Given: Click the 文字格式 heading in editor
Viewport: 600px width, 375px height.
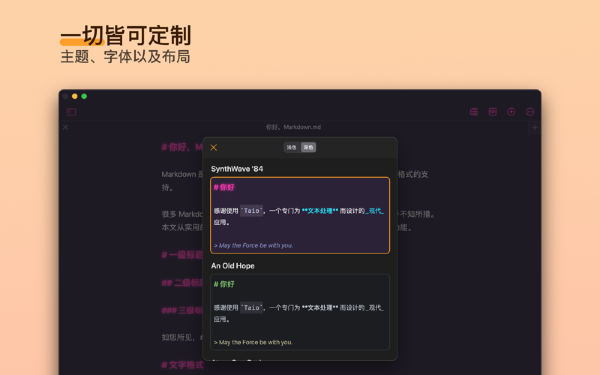Looking at the screenshot, I should (x=183, y=365).
